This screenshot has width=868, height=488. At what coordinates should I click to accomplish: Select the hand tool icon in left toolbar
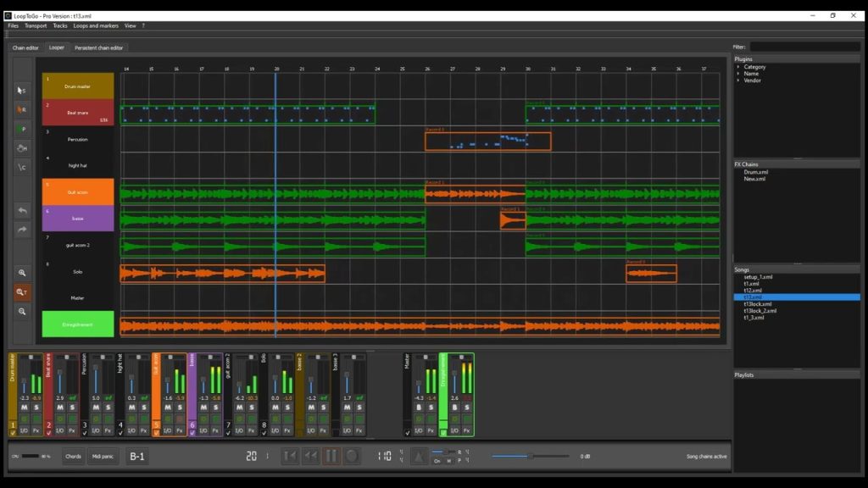(20, 149)
